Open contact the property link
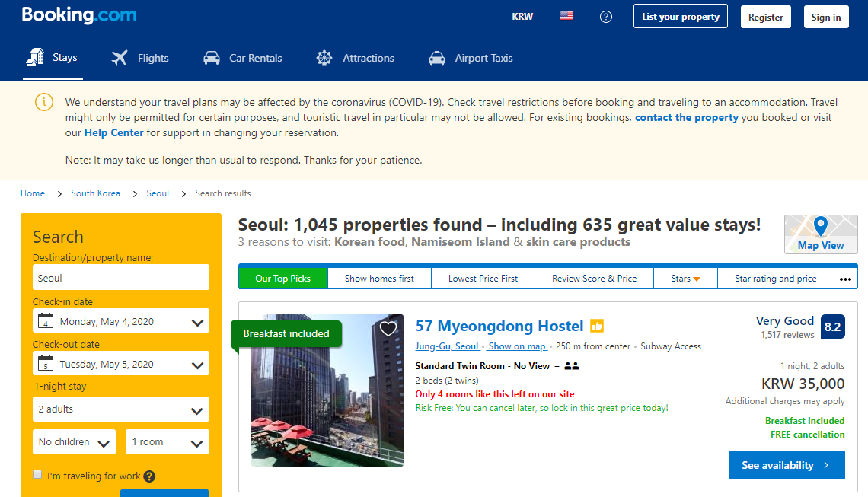 (687, 117)
